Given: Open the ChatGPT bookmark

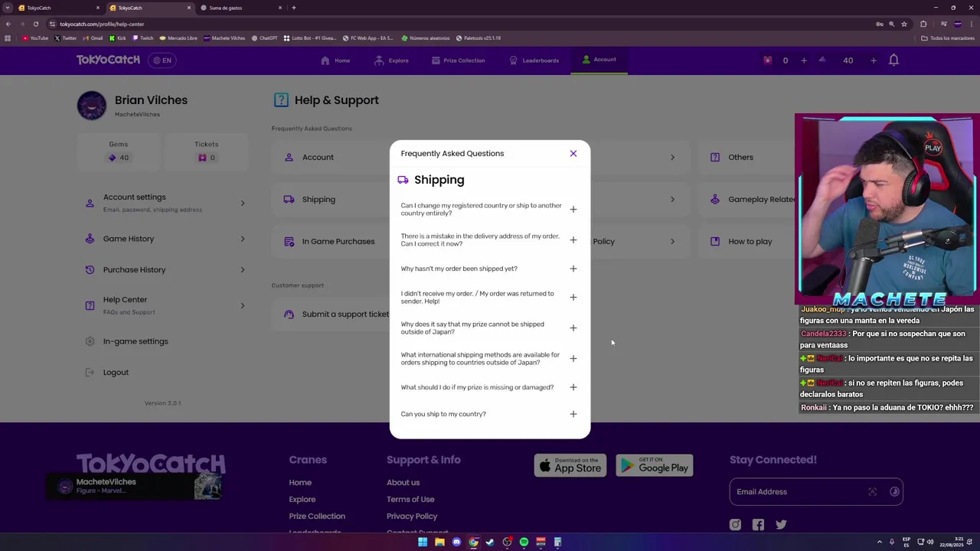Looking at the screenshot, I should click(x=265, y=38).
